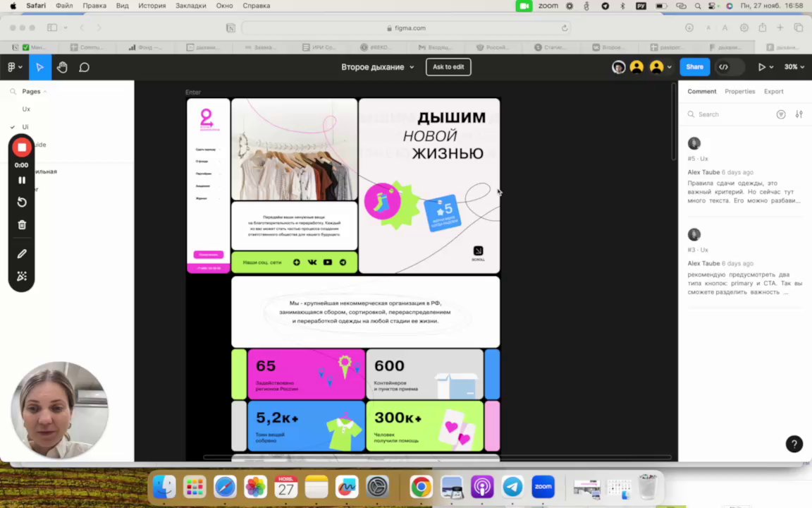Open the Figma main menu

pyautogui.click(x=15, y=67)
